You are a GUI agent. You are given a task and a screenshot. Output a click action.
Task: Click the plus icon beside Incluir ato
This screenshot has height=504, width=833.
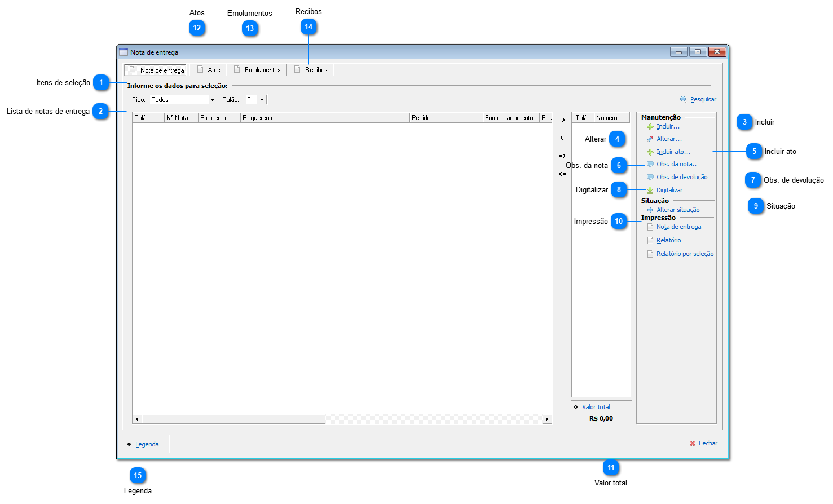[x=650, y=152]
